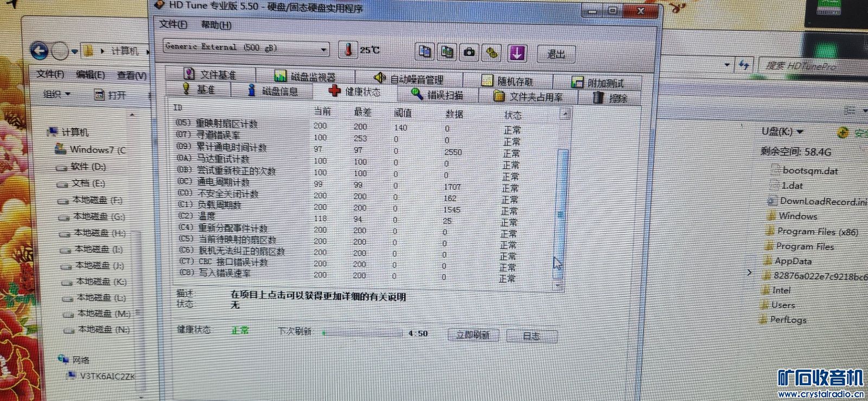Click the Explorer search box 搜索 HDTunePro

[813, 66]
